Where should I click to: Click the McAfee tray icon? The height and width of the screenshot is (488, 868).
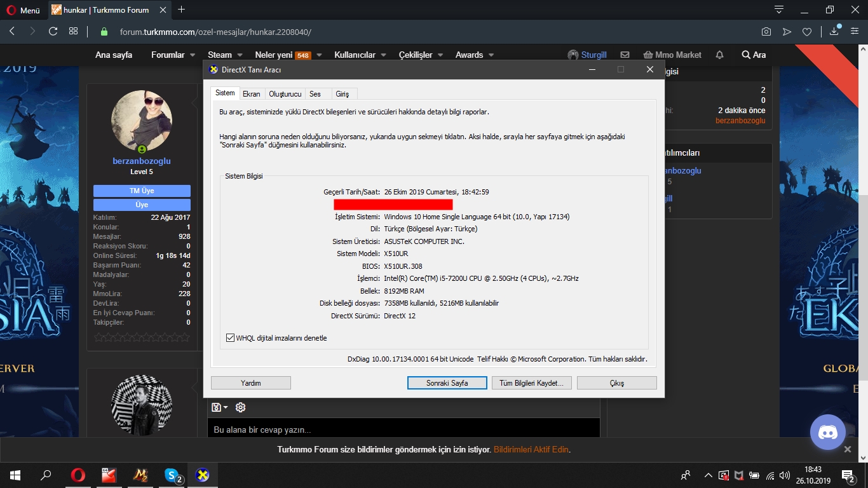[x=739, y=475]
